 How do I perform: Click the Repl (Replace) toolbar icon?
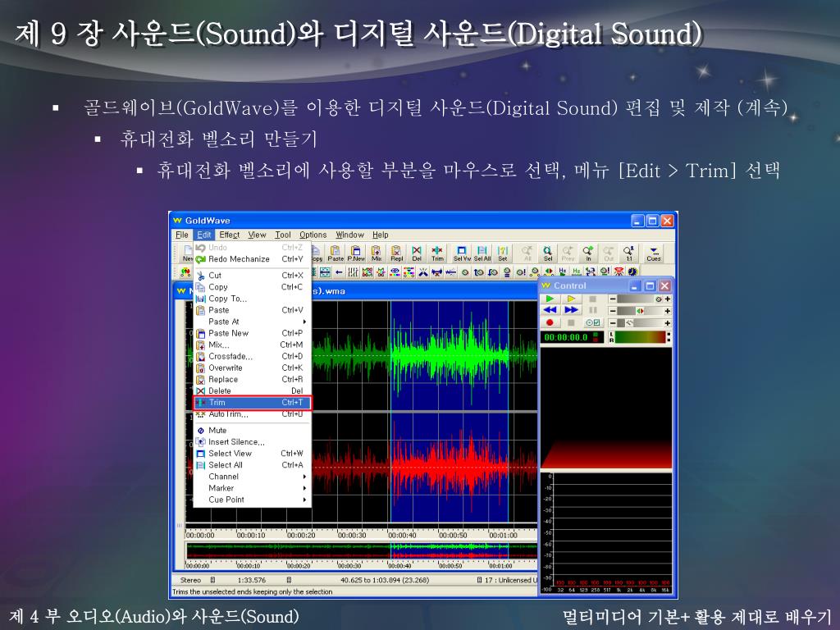tap(396, 253)
